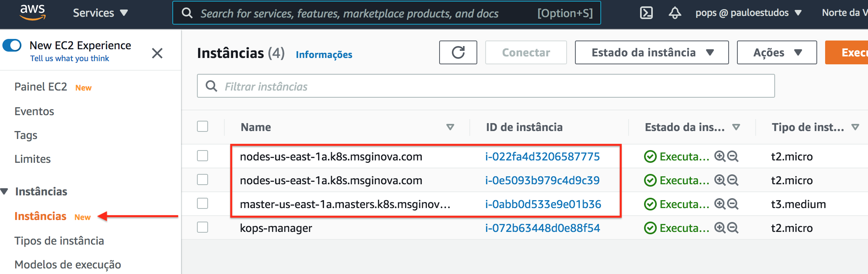Image resolution: width=868 pixels, height=274 pixels.
Task: Click the Informações link
Action: [x=324, y=54]
